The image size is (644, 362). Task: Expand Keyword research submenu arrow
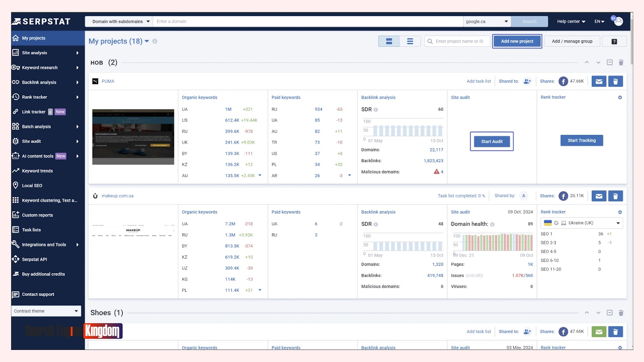point(77,68)
